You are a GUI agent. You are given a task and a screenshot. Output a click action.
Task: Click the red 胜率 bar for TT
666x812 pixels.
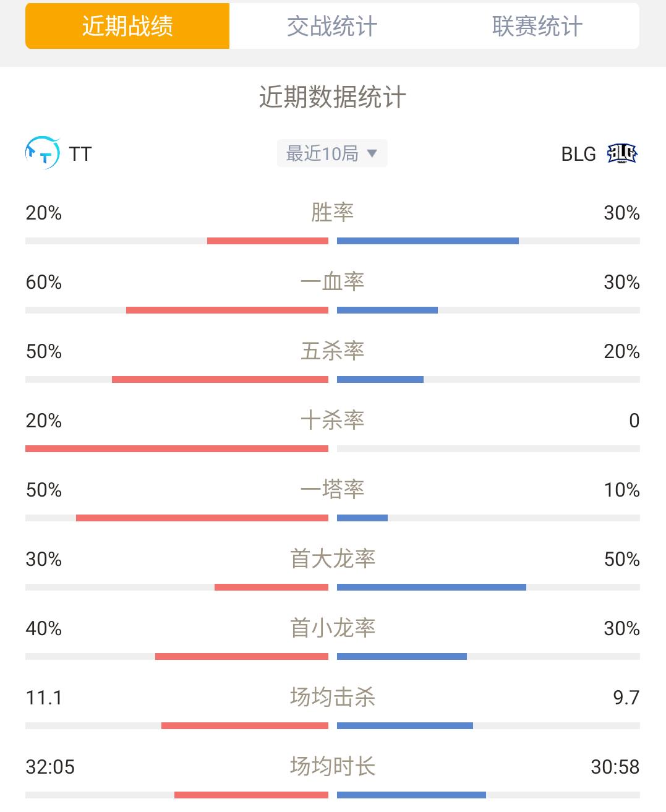pos(268,241)
